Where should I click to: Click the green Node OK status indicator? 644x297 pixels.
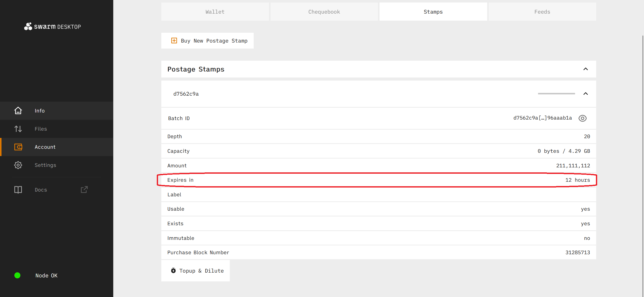[x=17, y=275]
